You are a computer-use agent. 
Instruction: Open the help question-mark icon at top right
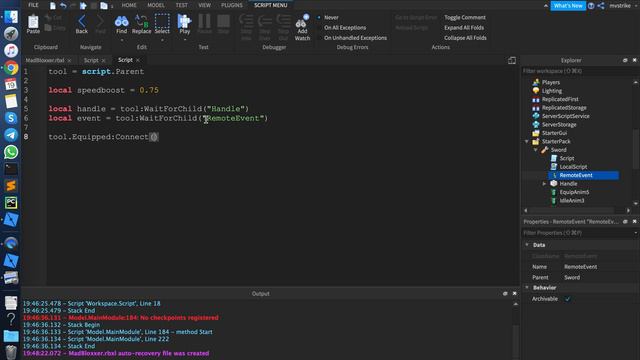591,6
